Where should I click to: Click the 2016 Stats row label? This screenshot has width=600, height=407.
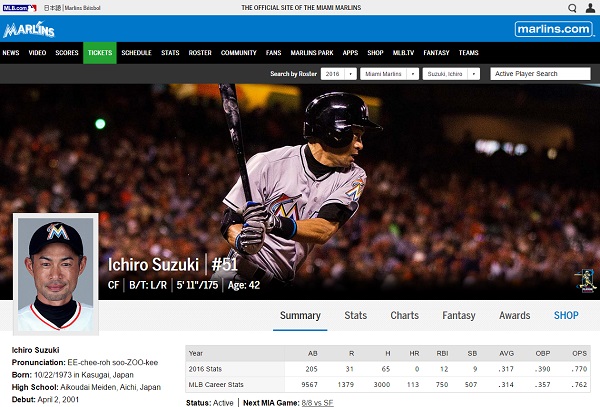(205, 369)
